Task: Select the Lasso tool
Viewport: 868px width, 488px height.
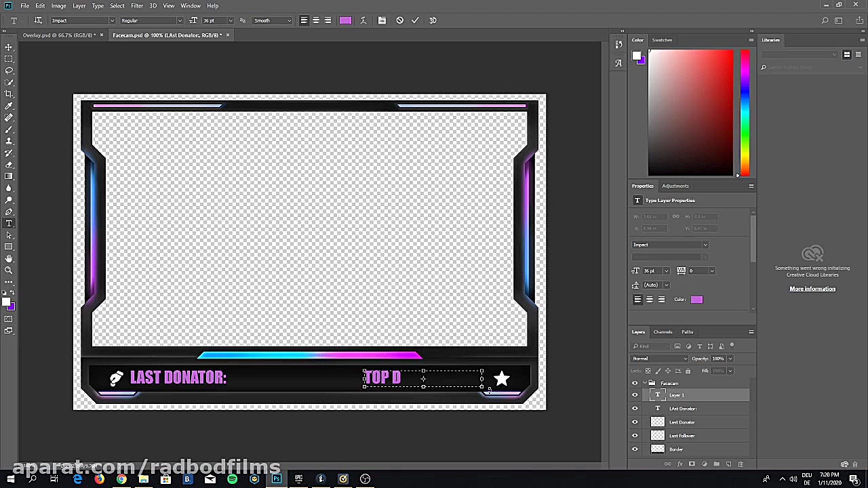Action: click(x=9, y=70)
